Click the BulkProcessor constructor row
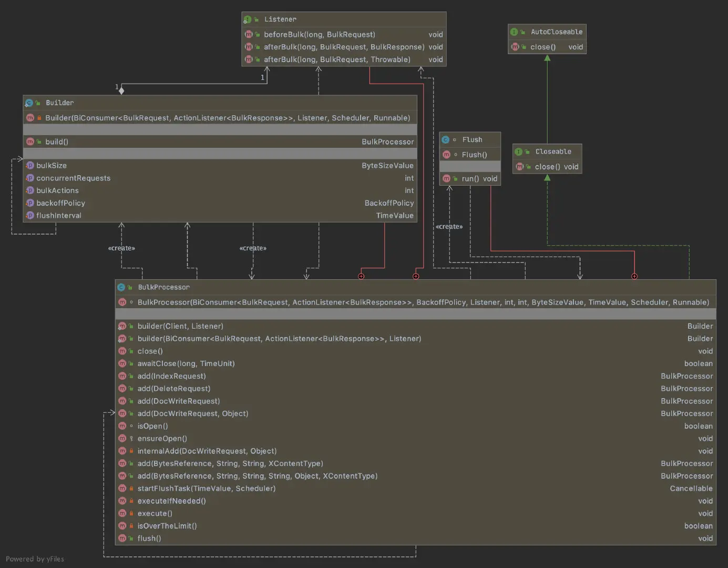728x568 pixels. 416,302
